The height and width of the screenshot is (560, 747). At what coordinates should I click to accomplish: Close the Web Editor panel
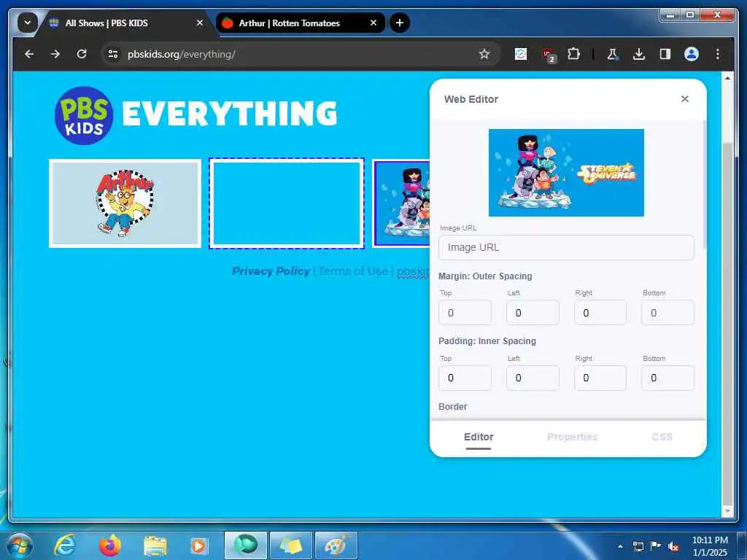click(684, 99)
